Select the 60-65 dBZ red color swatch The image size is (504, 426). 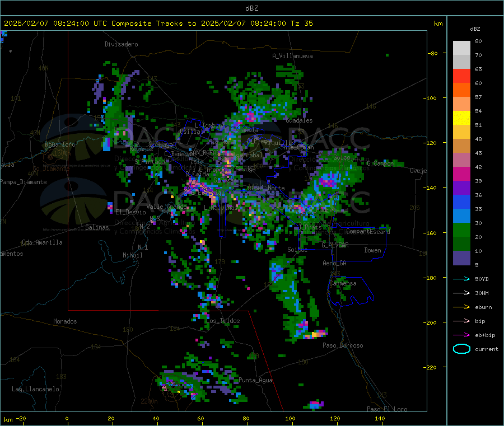click(461, 76)
